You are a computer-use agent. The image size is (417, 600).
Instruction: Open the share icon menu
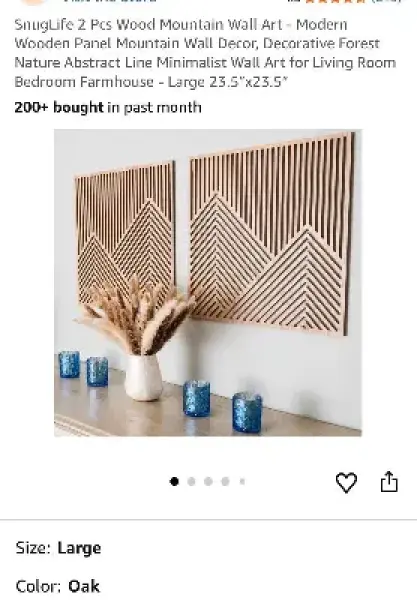click(389, 481)
